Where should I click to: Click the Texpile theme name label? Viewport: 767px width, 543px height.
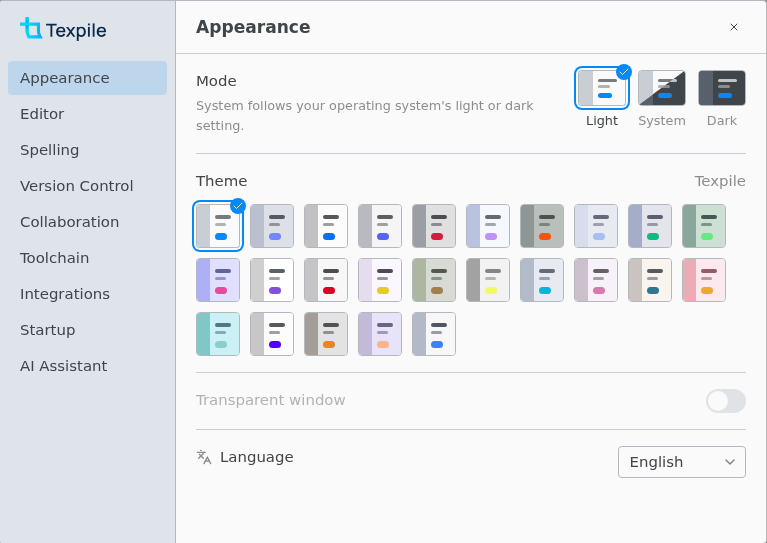click(x=720, y=181)
